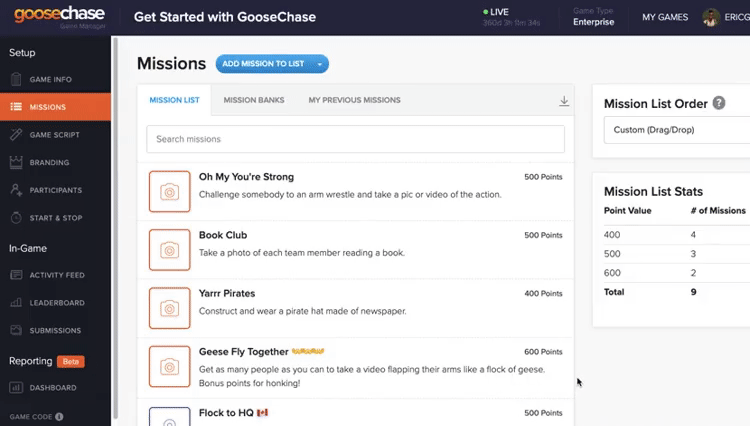
Task: Open Dashboard in sidebar
Action: pos(55,388)
